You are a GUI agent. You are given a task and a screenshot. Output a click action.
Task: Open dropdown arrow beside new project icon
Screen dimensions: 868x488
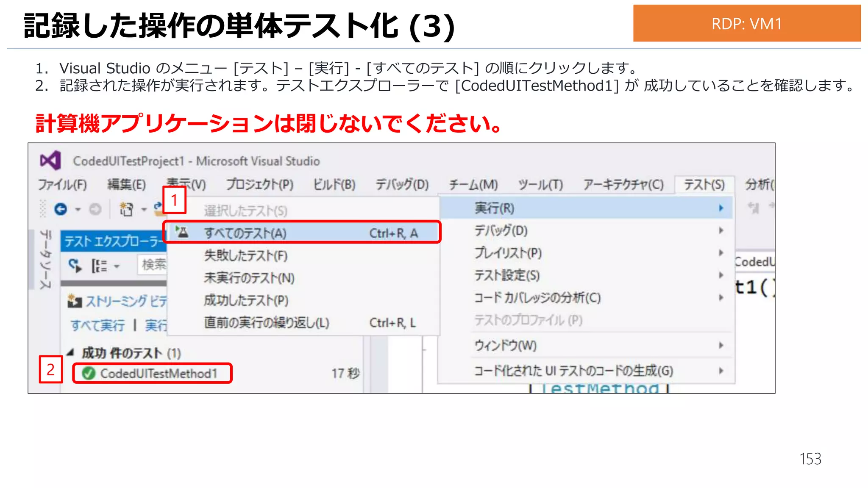[x=144, y=209]
